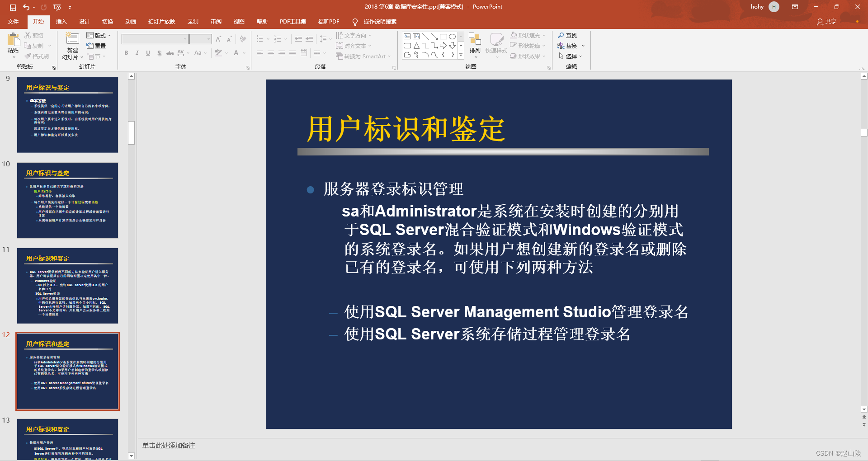Select the Vertical Text Box shape
Viewport: 868px width, 461px height.
pyautogui.click(x=416, y=37)
